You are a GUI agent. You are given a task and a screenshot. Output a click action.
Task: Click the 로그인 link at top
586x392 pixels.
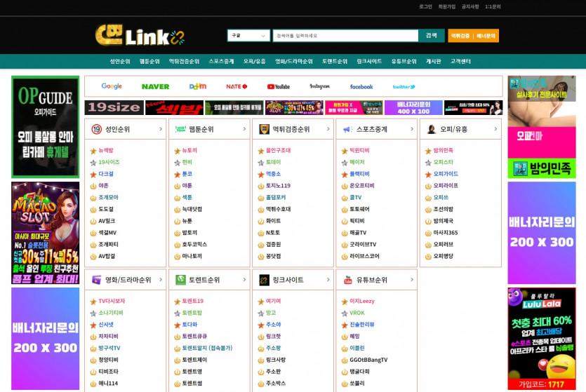pos(425,6)
